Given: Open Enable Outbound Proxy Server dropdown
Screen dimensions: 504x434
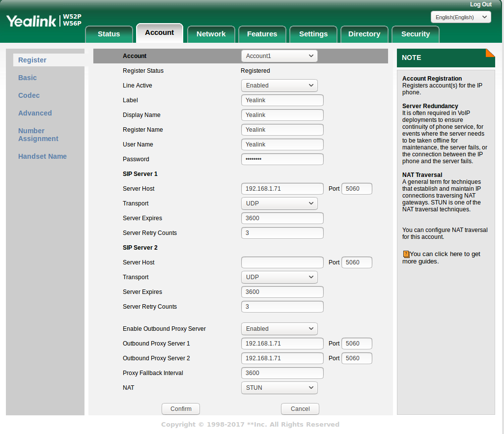Looking at the screenshot, I should (x=279, y=329).
